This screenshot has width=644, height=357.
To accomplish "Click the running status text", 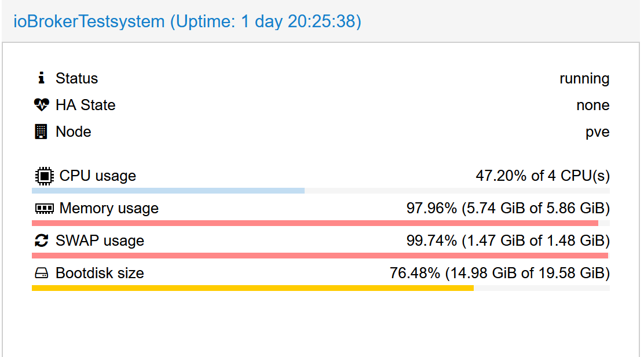I will tap(584, 78).
